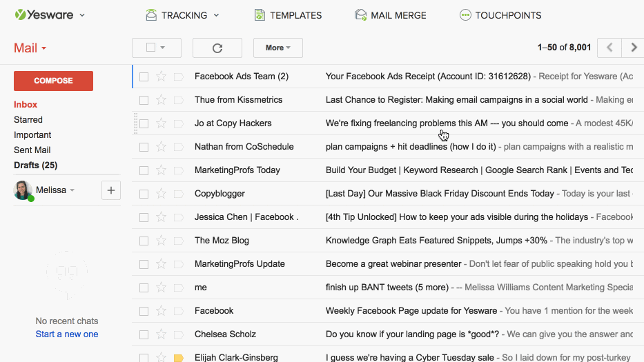Open Drafts (25)

pyautogui.click(x=36, y=165)
